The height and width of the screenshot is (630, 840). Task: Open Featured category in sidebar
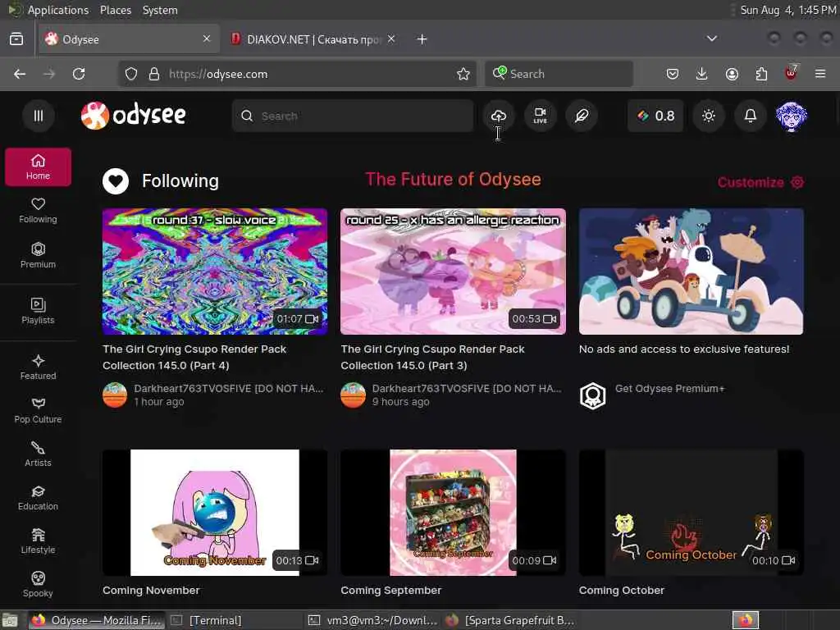[x=38, y=367]
